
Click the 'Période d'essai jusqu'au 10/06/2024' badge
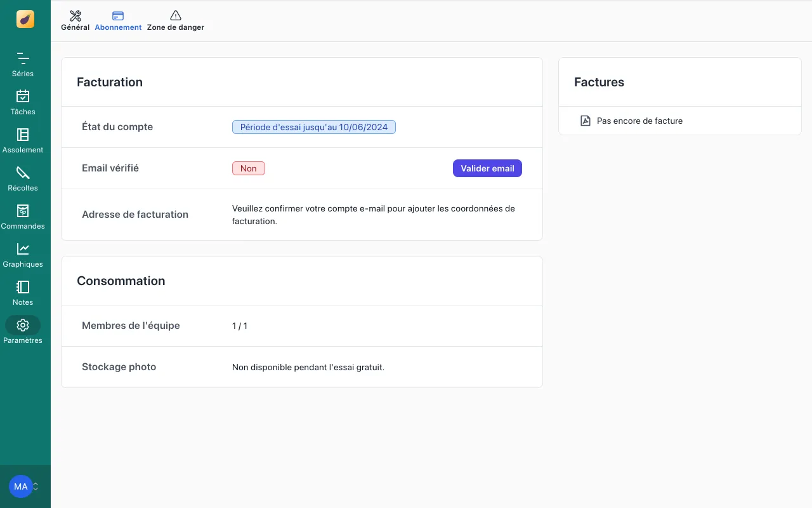pyautogui.click(x=313, y=127)
